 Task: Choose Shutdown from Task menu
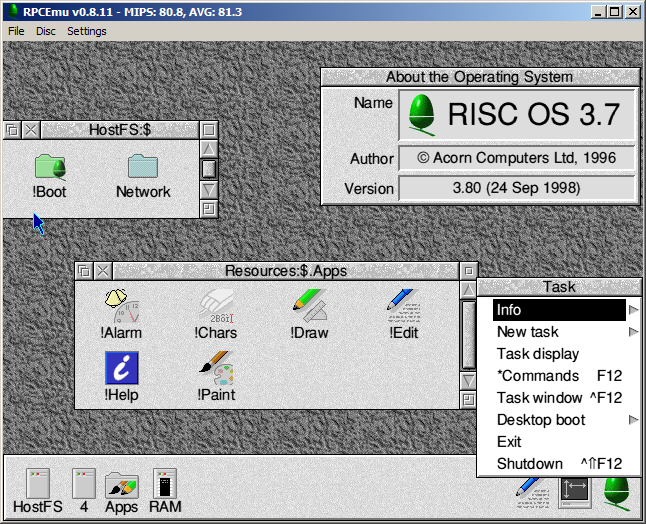pos(559,463)
